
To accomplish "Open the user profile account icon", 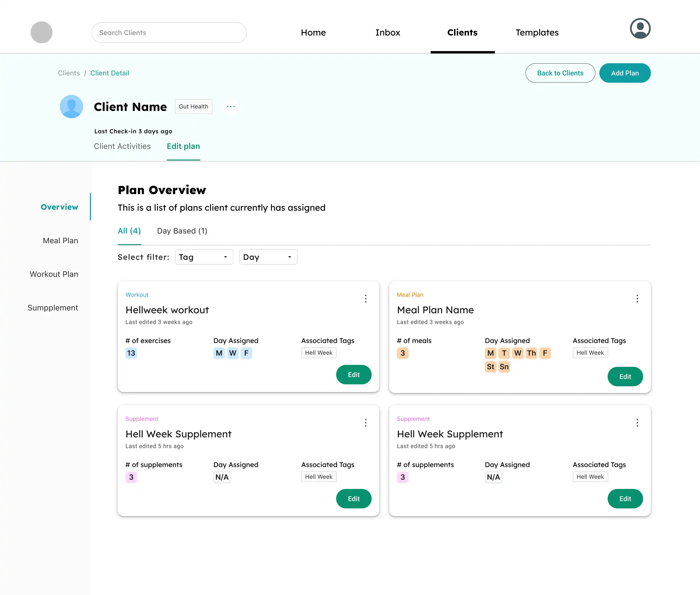I will (x=640, y=29).
